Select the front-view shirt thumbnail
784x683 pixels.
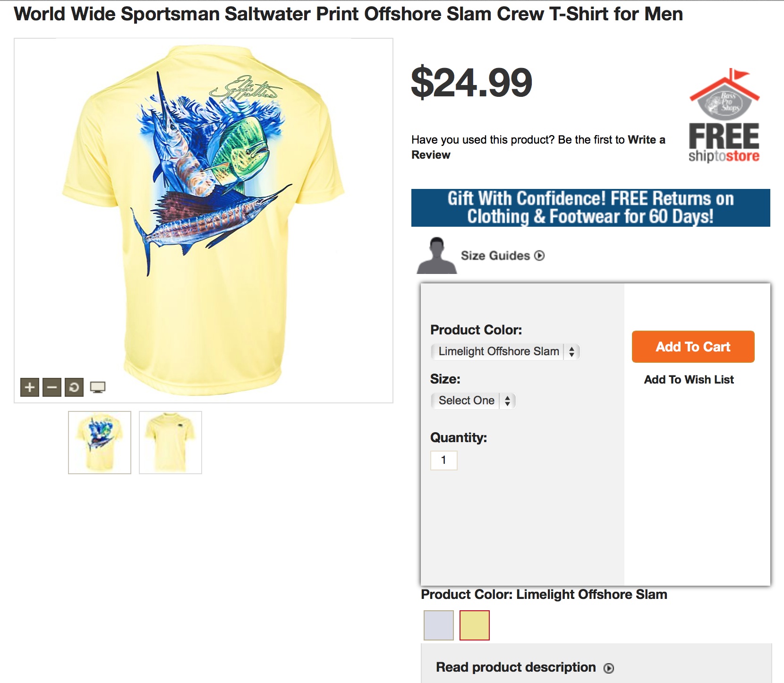170,443
